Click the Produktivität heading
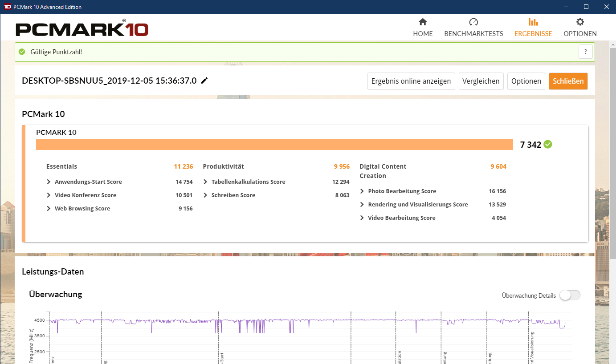Image resolution: width=616 pixels, height=364 pixels. pyautogui.click(x=224, y=166)
